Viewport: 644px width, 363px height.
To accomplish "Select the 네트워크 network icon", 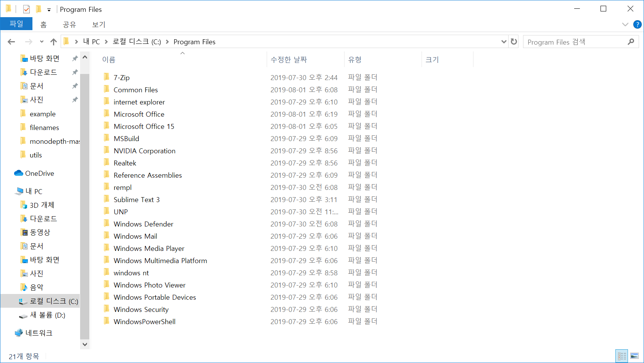I will pyautogui.click(x=19, y=333).
